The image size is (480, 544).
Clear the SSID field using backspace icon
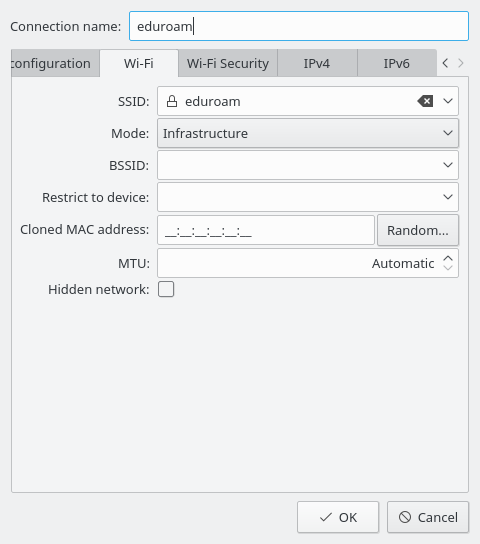tap(425, 101)
